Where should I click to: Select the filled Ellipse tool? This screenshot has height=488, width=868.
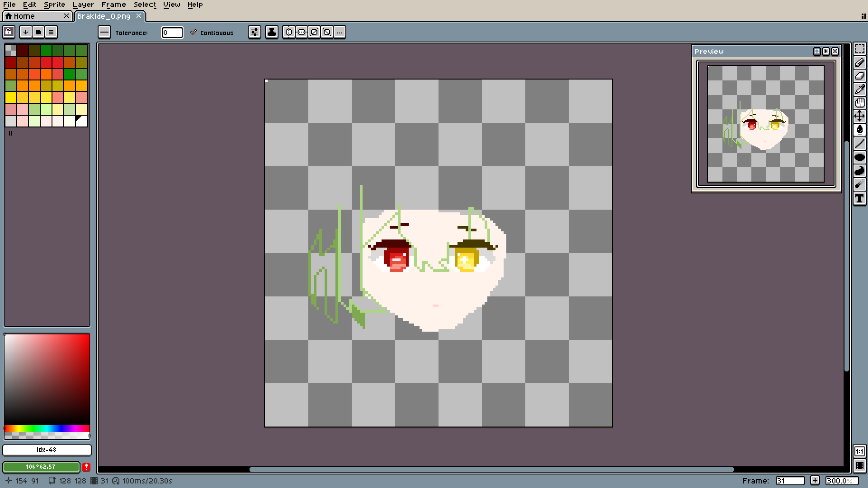click(859, 158)
